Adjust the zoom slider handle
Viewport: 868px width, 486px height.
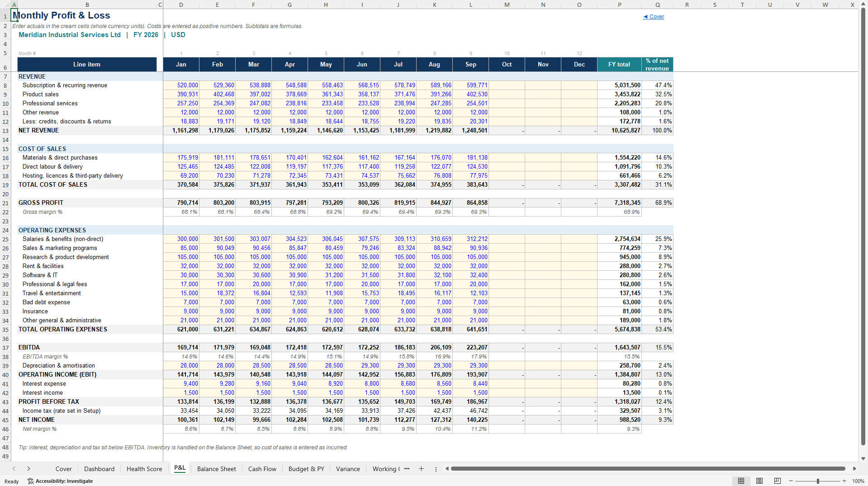pos(818,481)
